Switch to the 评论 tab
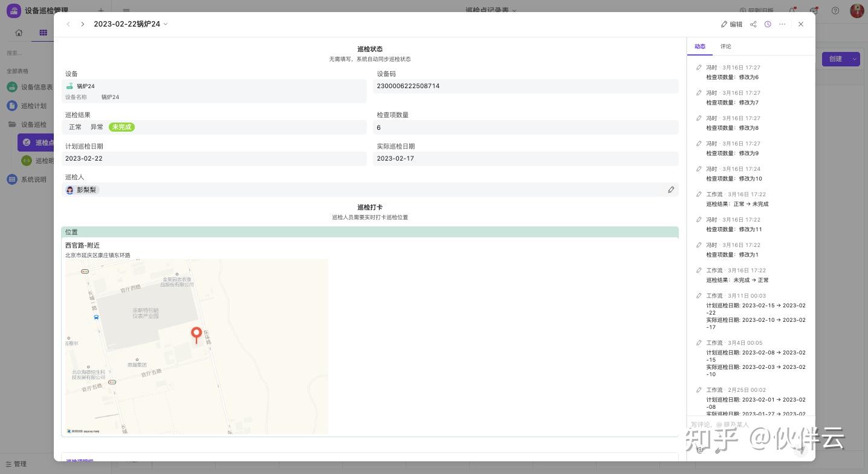This screenshot has width=868, height=474. 725,46
